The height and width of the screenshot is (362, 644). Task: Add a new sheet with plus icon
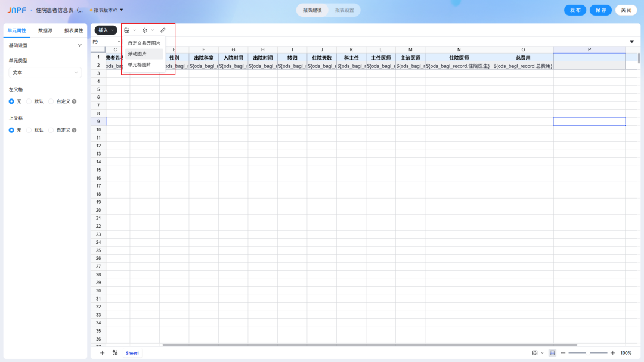[x=103, y=353]
